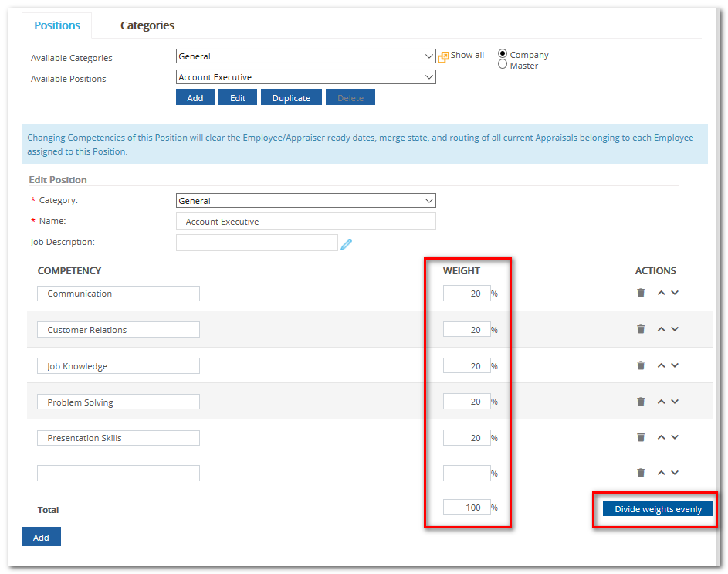Delete the Communication competency row
728x574 pixels.
coord(640,293)
